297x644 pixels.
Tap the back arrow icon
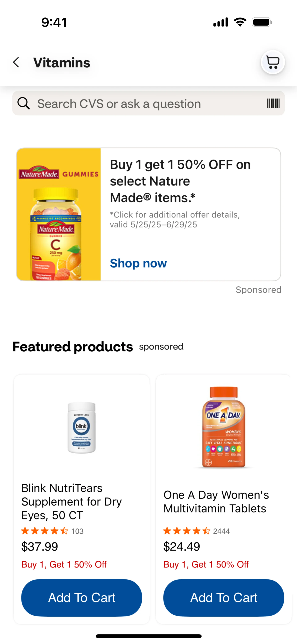[x=16, y=63]
